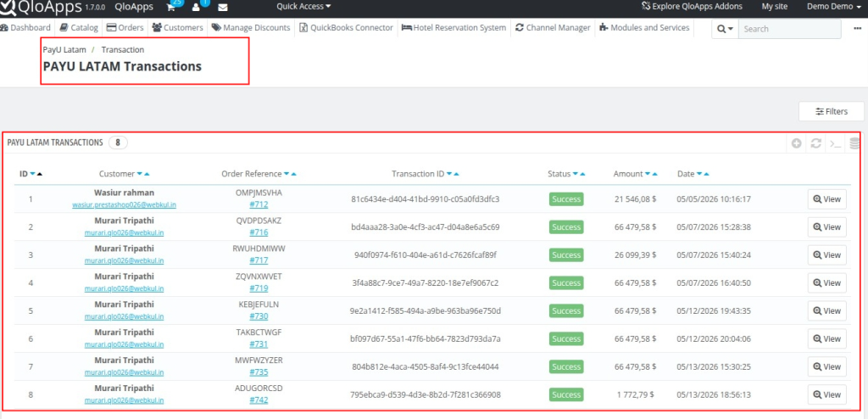View transaction for order ZQVNXWVET

point(827,283)
